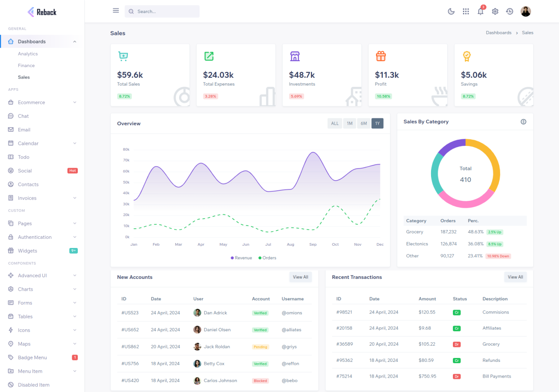Click the Widgets gift icon
This screenshot has width=559, height=392.
(x=11, y=251)
